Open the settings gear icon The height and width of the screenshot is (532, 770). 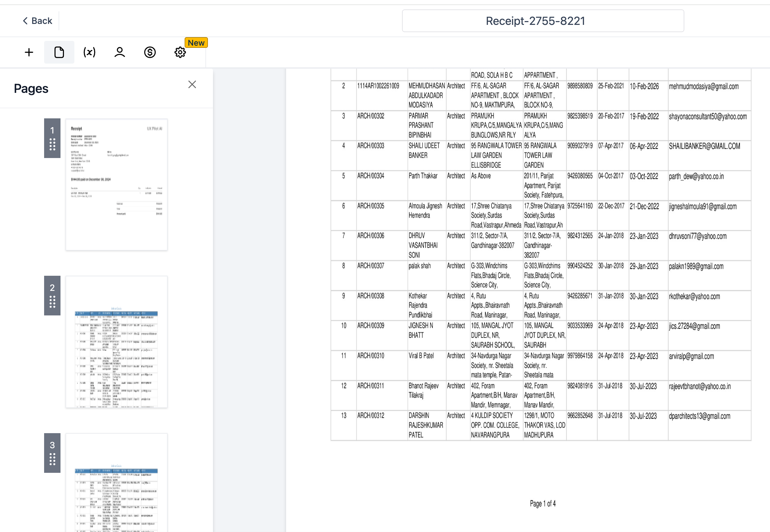[x=180, y=52]
